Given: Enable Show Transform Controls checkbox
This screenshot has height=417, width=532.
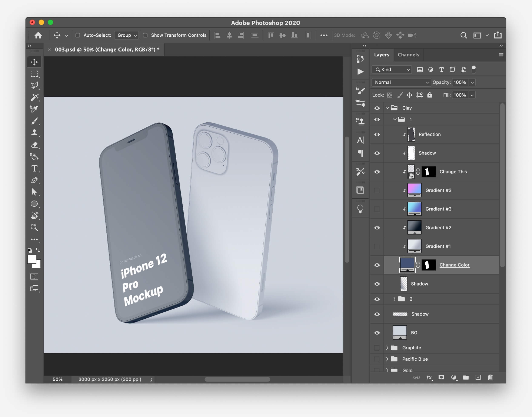Looking at the screenshot, I should [x=145, y=35].
